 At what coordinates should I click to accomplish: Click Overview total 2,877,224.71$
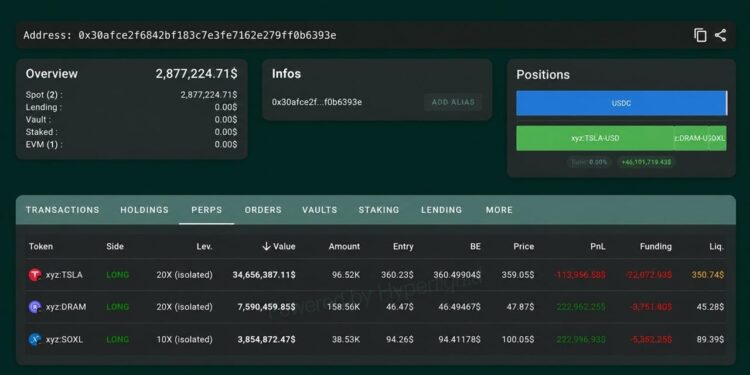tap(196, 74)
